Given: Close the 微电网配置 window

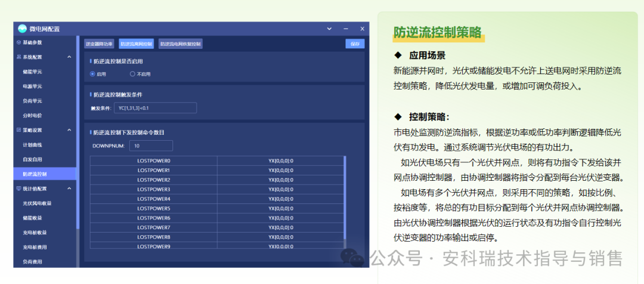Looking at the screenshot, I should (x=363, y=29).
